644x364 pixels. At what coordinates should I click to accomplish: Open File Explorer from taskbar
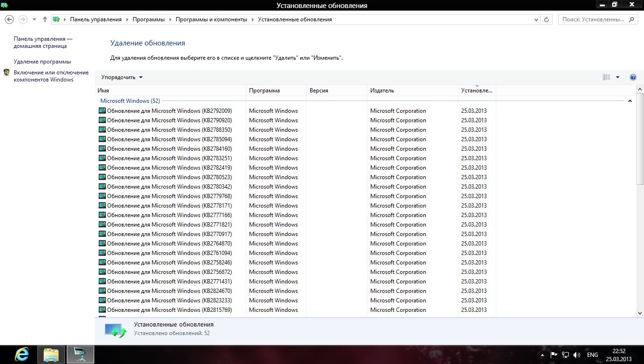pos(51,355)
